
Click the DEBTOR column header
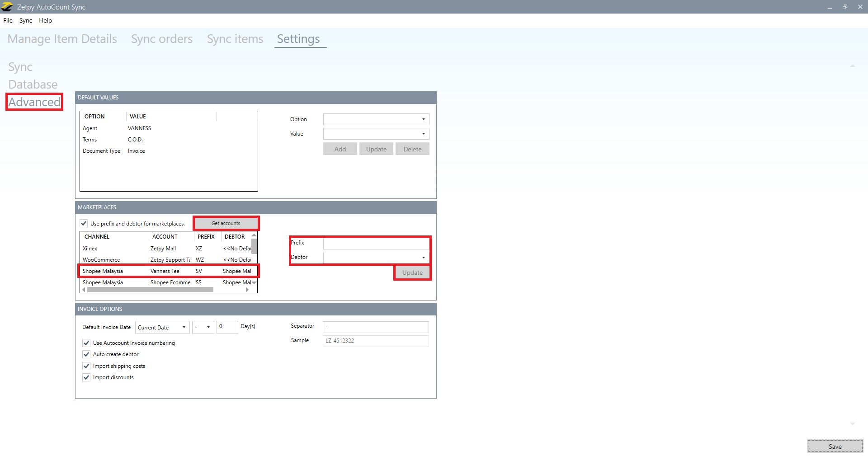(236, 237)
